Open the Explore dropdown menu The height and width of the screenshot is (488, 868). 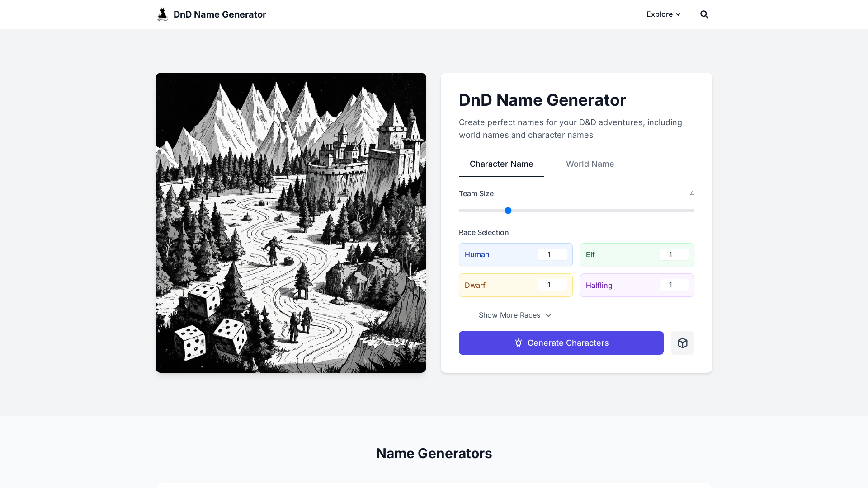[x=663, y=14]
